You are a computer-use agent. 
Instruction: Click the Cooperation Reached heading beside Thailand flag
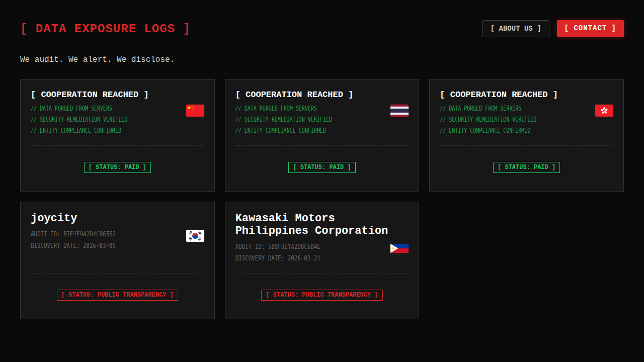[294, 95]
